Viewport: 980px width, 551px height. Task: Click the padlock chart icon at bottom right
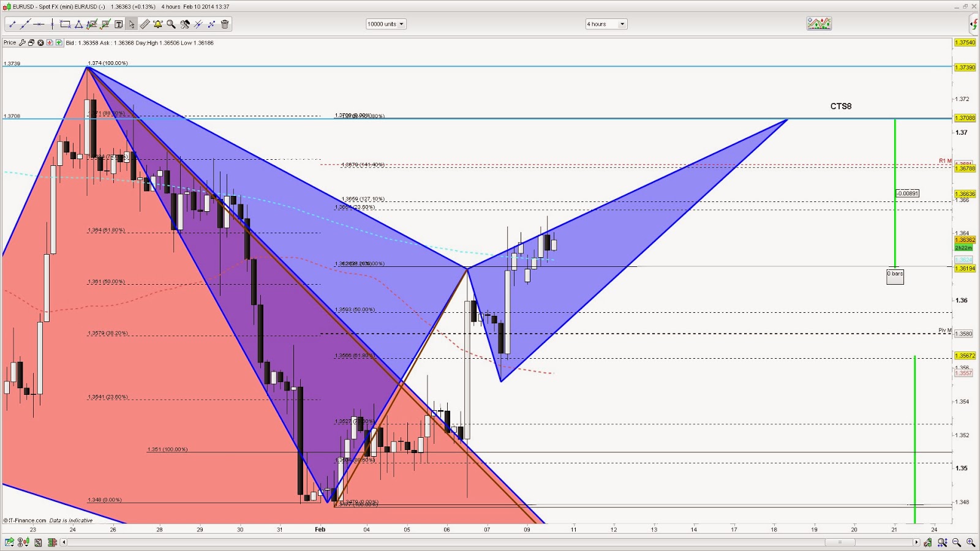click(928, 542)
